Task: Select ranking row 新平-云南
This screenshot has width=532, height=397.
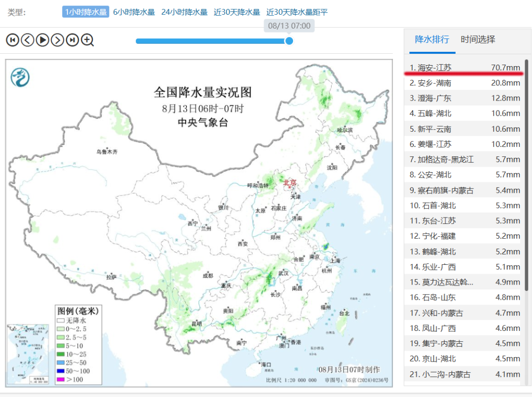Action: 463,129
